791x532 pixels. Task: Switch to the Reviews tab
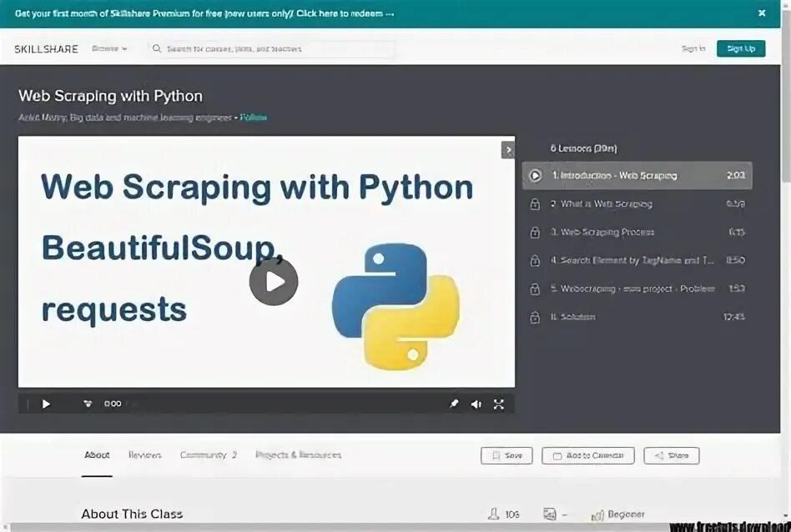click(x=145, y=454)
